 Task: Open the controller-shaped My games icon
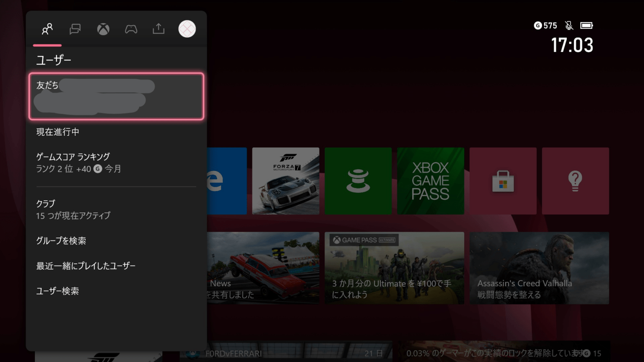[x=131, y=29]
